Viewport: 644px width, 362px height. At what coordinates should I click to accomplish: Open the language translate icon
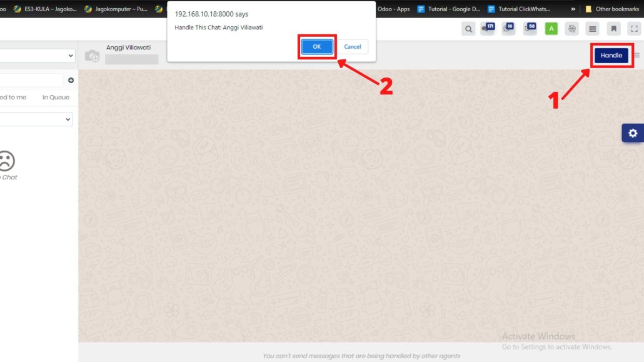click(x=571, y=29)
